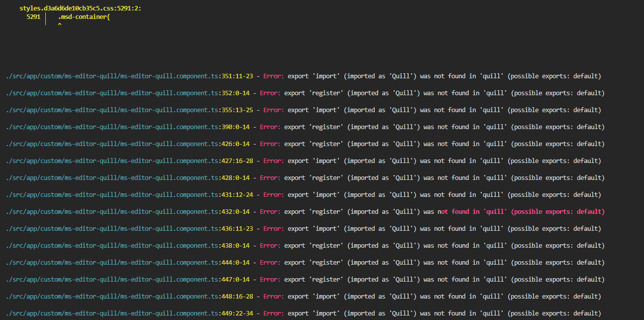Open component.ts path at line 428:0-14

(x=128, y=178)
